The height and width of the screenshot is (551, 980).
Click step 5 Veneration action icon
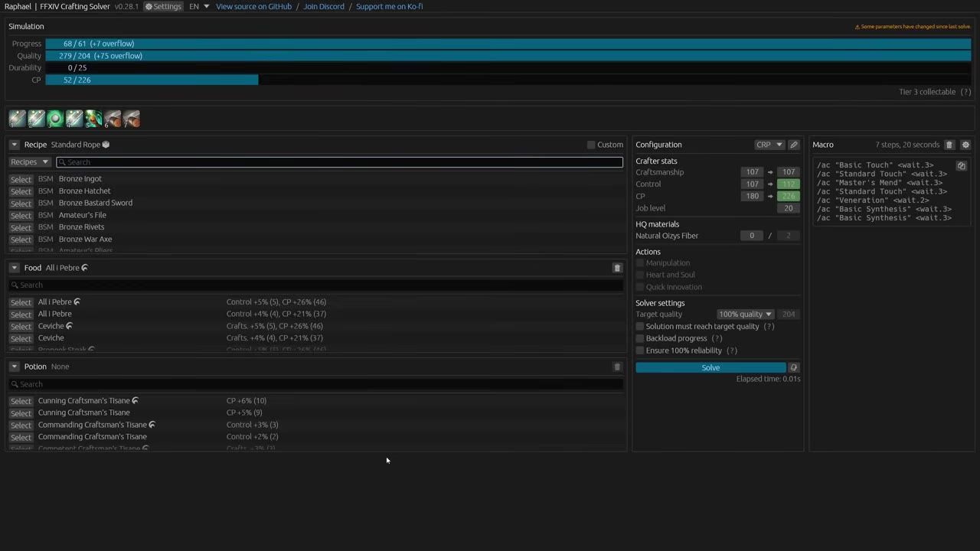[93, 119]
